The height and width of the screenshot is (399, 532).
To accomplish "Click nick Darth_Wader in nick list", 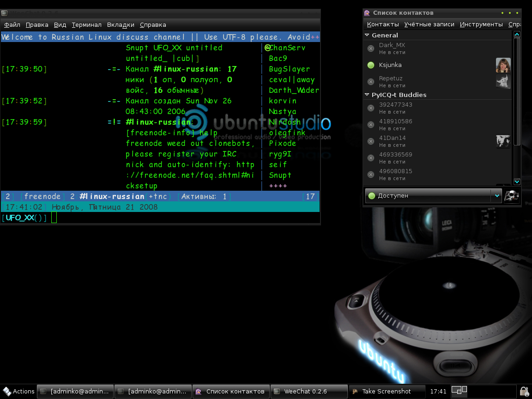I will pos(294,90).
